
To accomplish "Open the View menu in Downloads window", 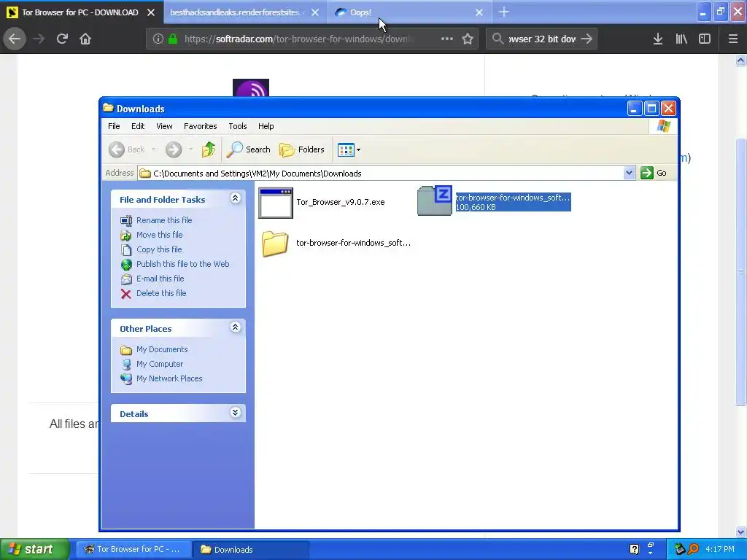I will [x=164, y=126].
